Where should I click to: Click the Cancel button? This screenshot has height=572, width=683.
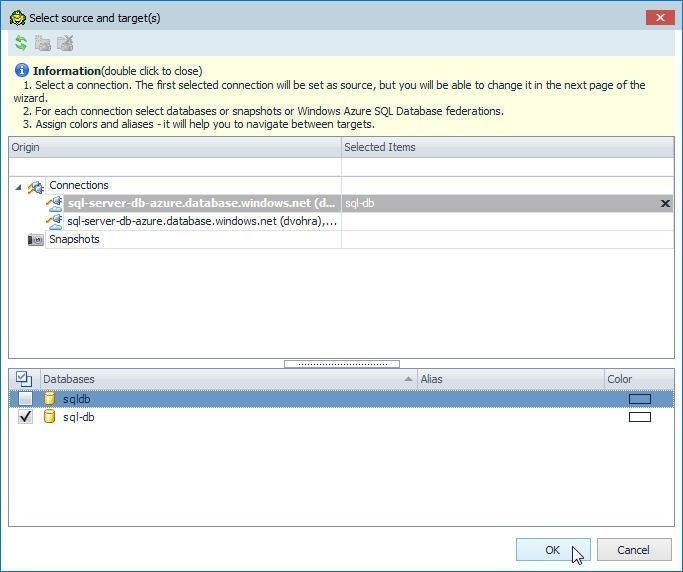click(634, 550)
